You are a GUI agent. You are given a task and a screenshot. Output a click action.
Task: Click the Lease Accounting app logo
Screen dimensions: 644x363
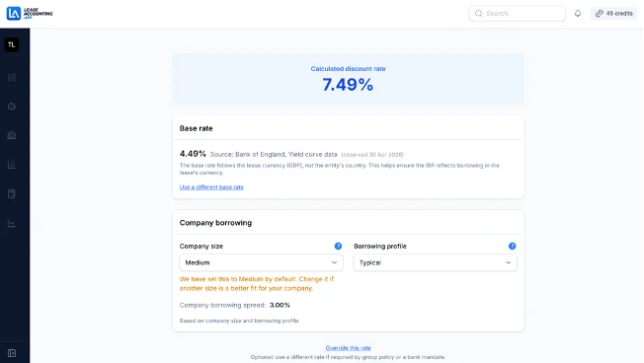pos(30,14)
